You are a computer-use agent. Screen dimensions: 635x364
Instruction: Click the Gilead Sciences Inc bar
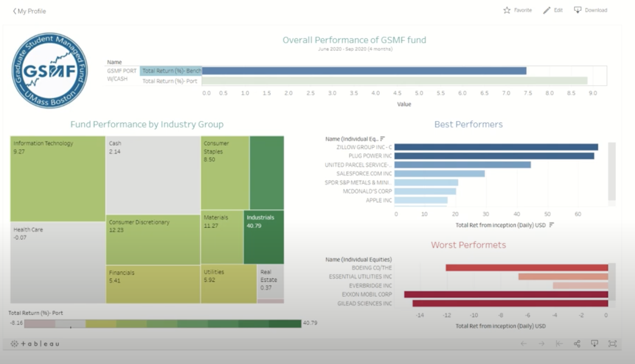tap(510, 303)
